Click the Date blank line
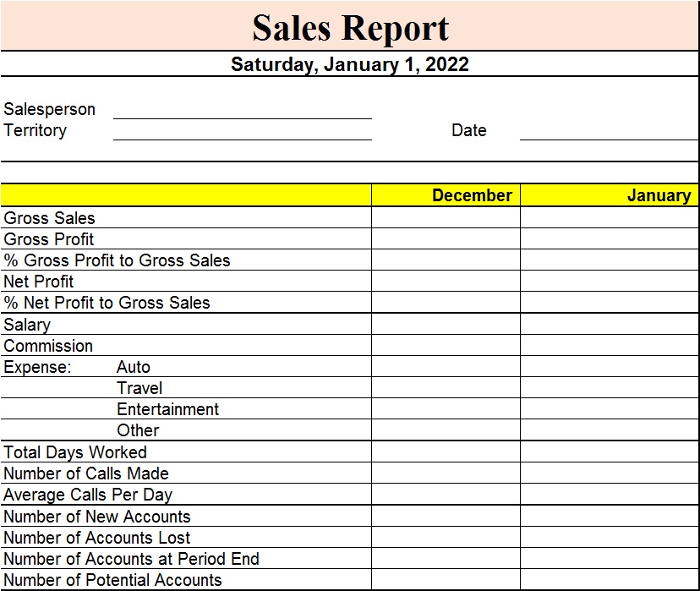The width and height of the screenshot is (700, 591). (x=609, y=130)
